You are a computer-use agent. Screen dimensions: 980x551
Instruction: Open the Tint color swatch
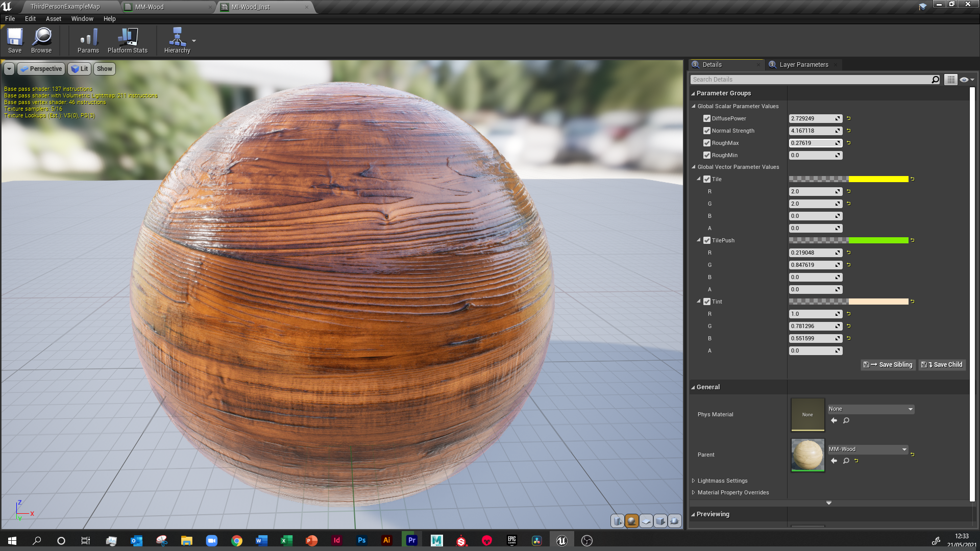tap(878, 302)
